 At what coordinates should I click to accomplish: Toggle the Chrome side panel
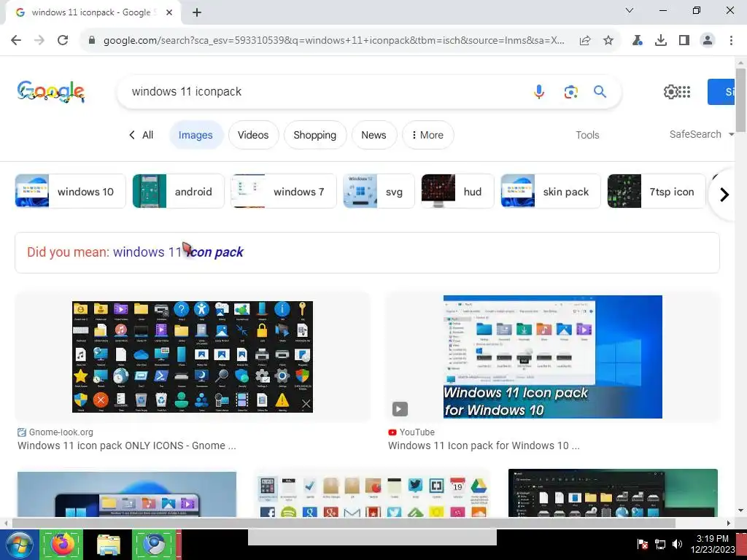tap(684, 41)
